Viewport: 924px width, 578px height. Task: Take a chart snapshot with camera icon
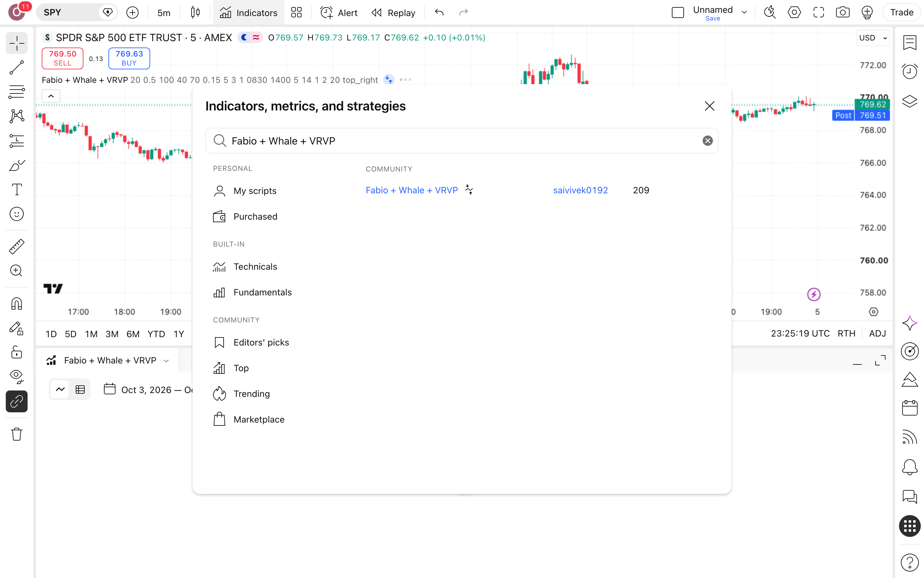[843, 13]
